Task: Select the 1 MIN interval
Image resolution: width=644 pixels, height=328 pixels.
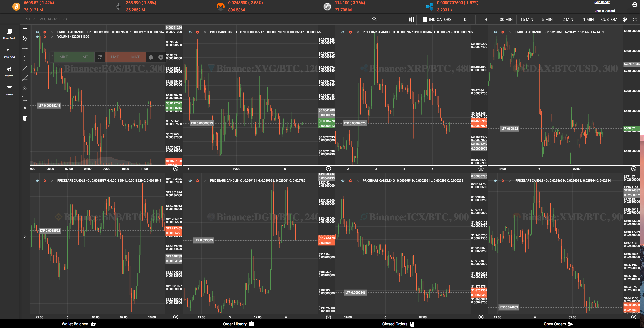Action: [588, 19]
